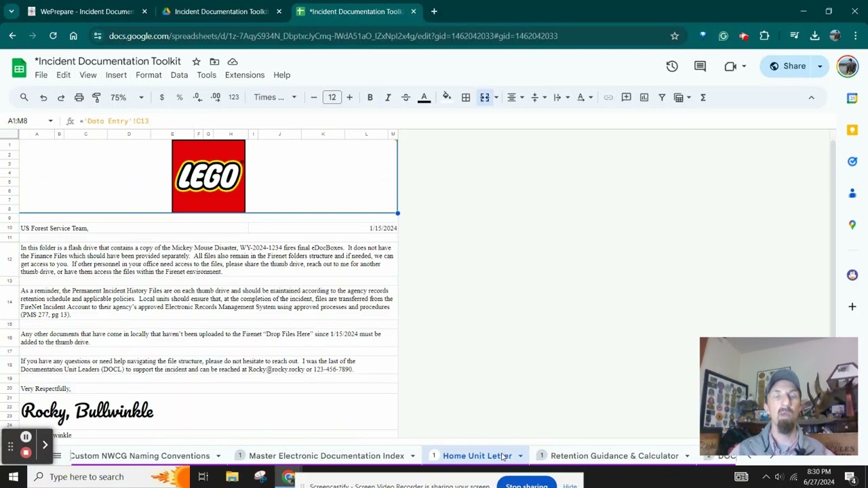Open File Explorer from Windows taskbar
Screen dimensions: 868x488
pos(232,477)
